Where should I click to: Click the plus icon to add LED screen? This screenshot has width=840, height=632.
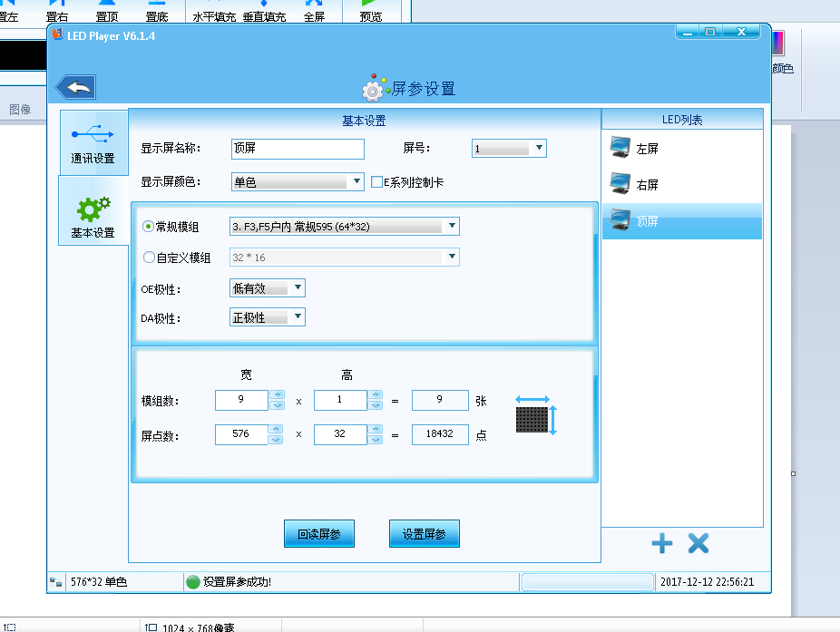tap(662, 543)
